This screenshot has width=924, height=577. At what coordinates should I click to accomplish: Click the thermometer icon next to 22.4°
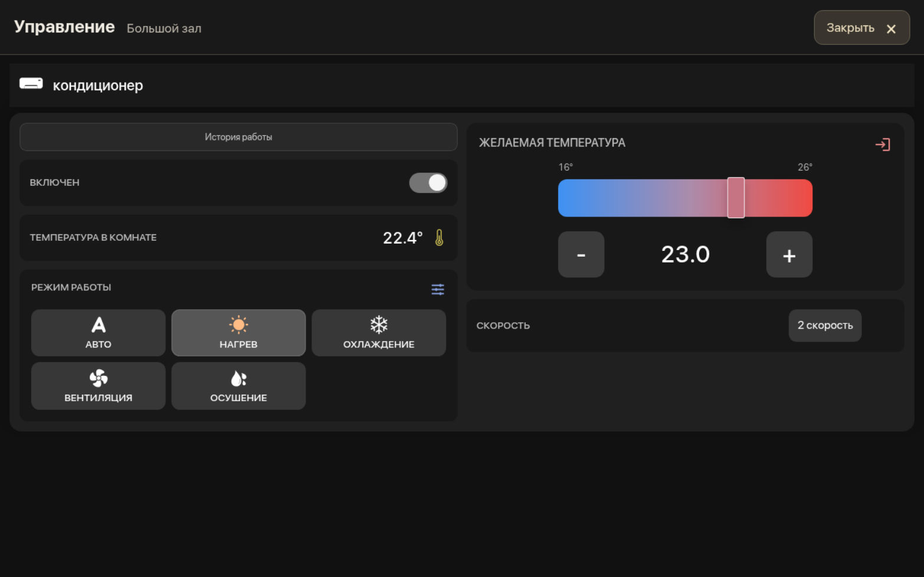click(439, 238)
